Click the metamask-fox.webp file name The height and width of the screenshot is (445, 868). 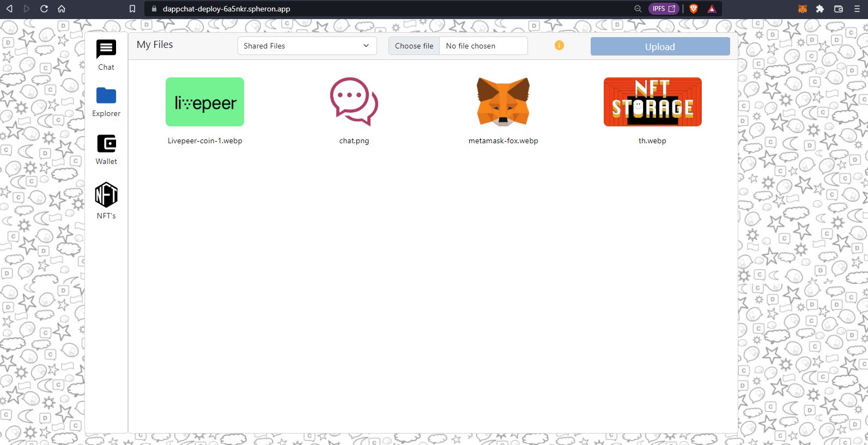pos(503,141)
